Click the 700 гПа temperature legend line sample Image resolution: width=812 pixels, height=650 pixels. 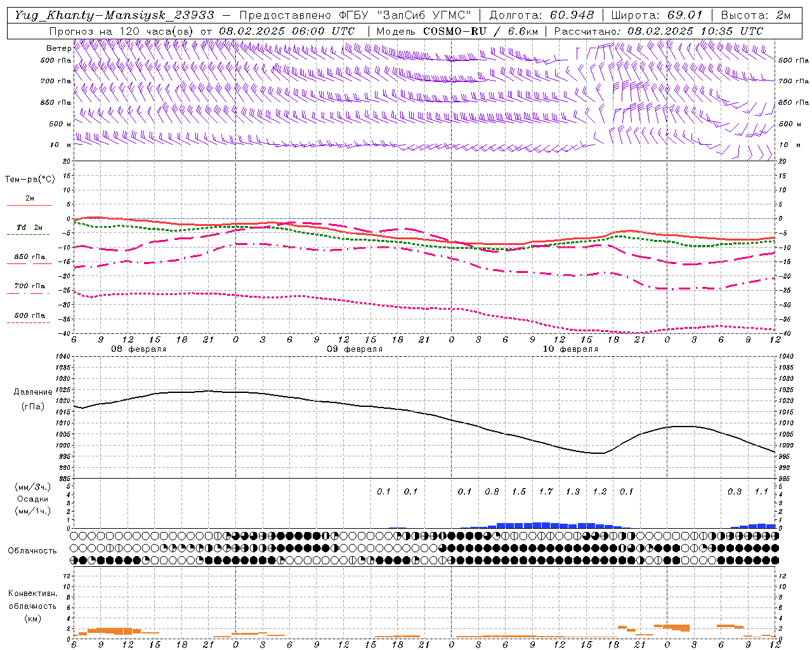(29, 293)
